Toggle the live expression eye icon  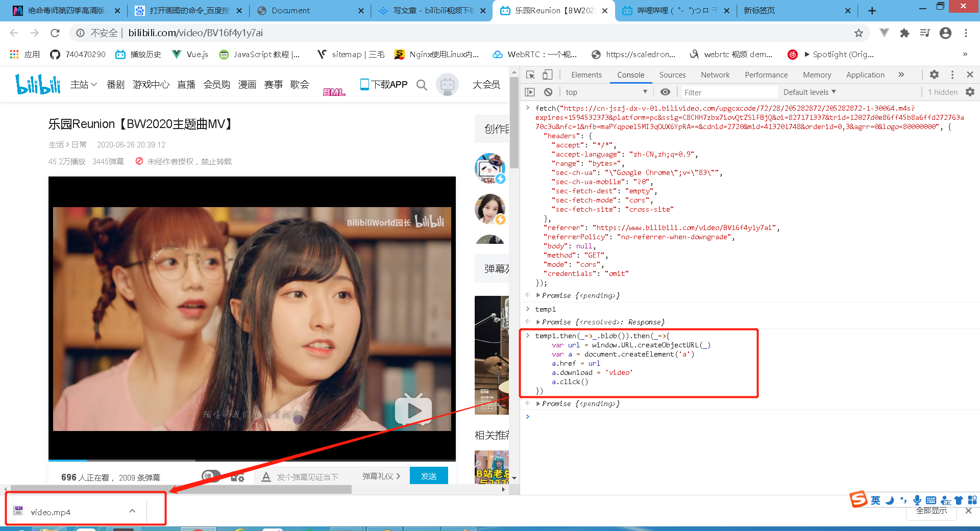point(665,92)
